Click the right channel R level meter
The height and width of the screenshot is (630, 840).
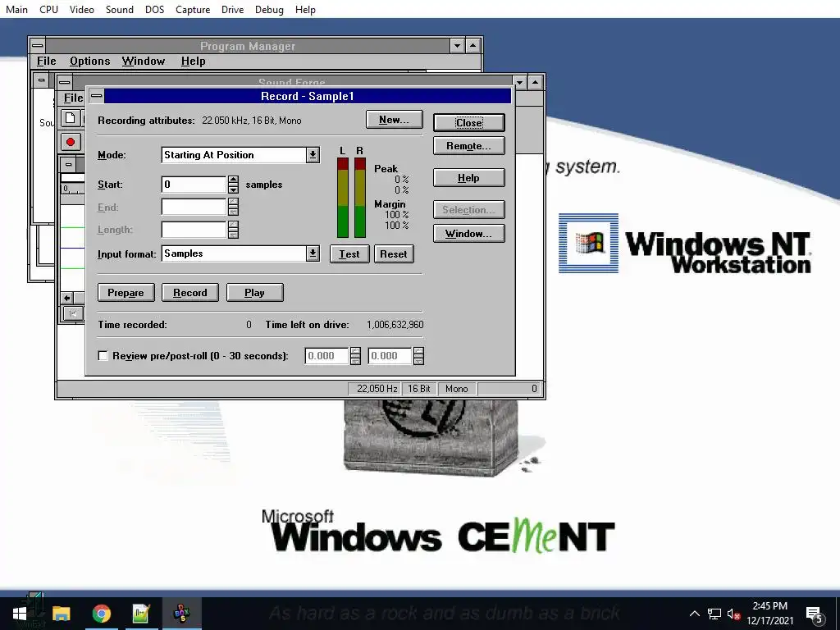pyautogui.click(x=360, y=197)
